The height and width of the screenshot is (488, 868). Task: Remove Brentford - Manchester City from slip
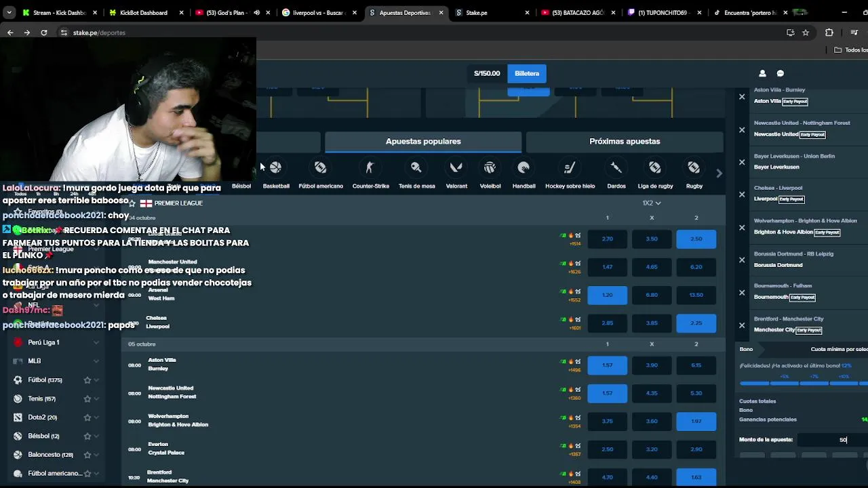point(742,325)
